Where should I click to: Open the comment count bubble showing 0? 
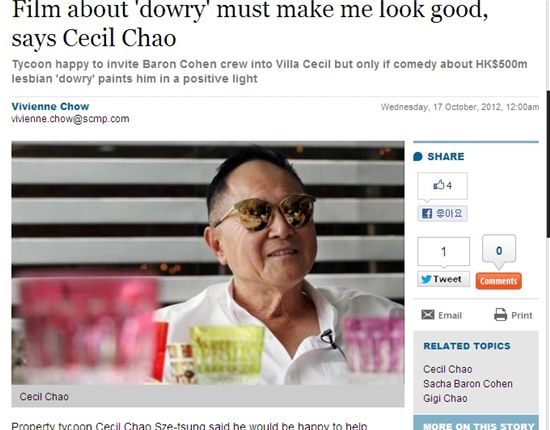click(x=499, y=250)
